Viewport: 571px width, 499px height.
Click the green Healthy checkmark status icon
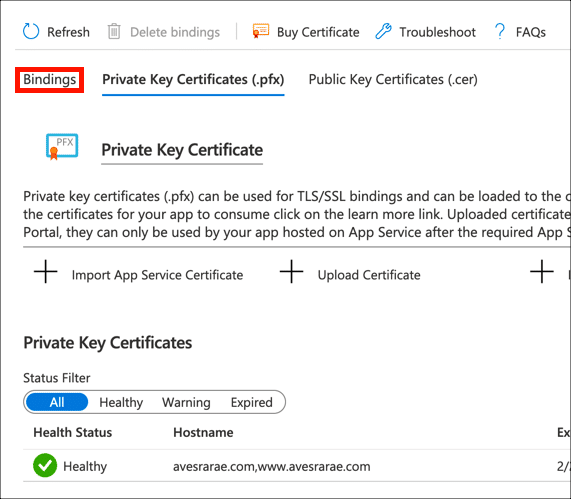click(45, 465)
